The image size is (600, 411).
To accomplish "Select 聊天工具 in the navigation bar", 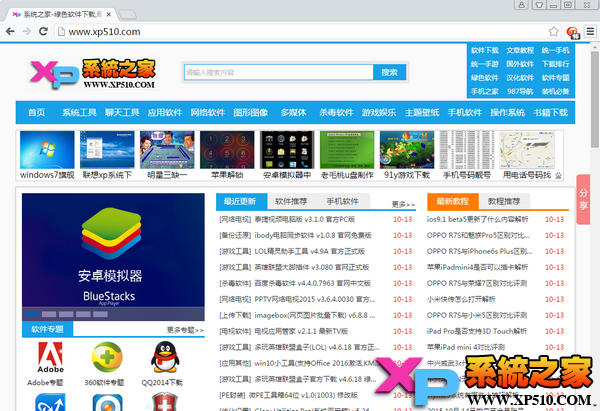I will click(x=122, y=113).
